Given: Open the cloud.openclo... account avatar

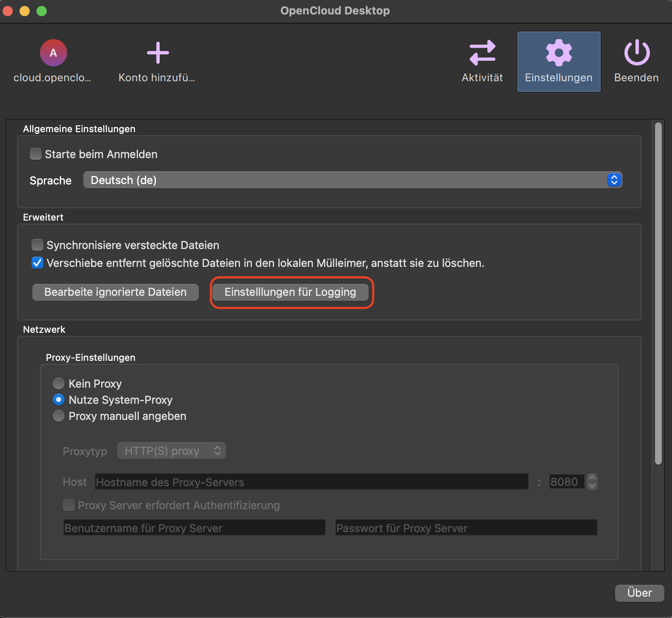Looking at the screenshot, I should 53,53.
